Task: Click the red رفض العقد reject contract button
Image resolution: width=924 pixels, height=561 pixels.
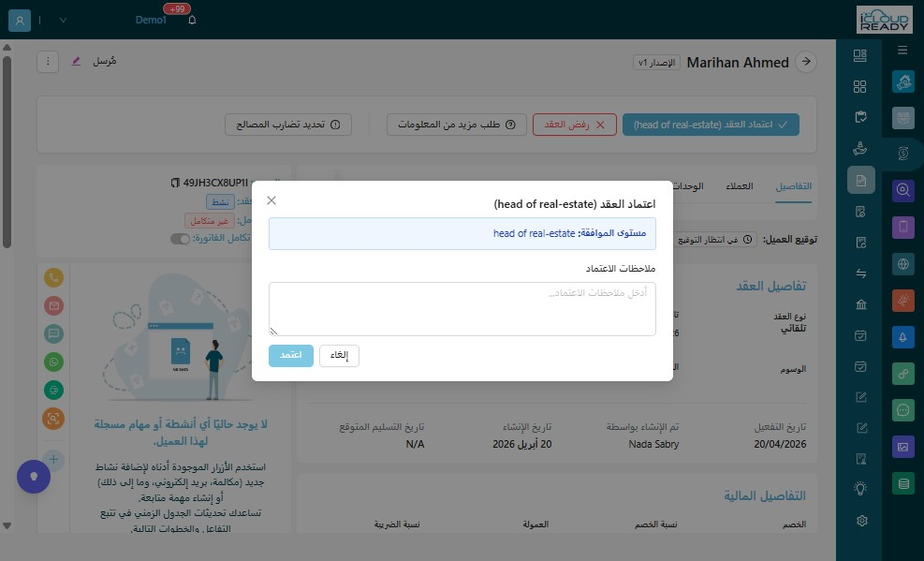Action: (575, 125)
